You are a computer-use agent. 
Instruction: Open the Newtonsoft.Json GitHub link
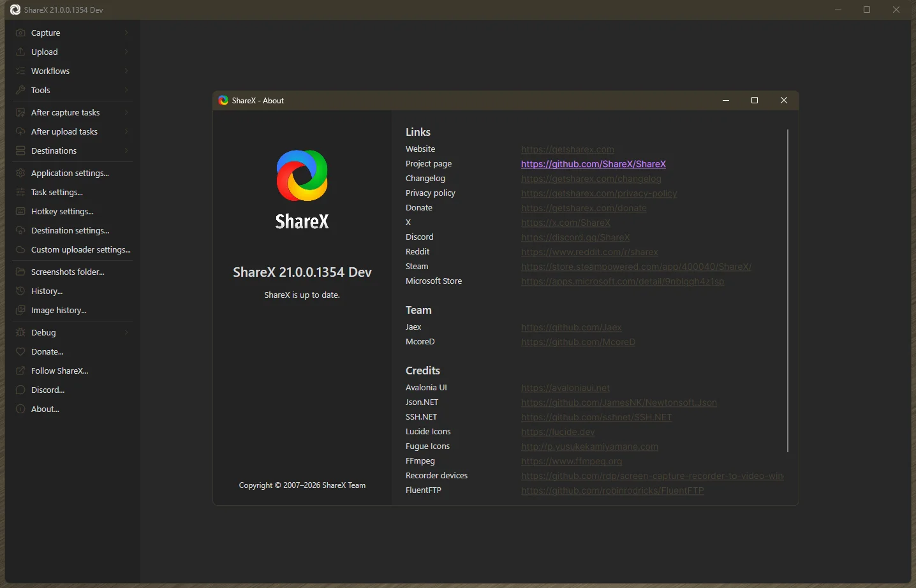(619, 402)
